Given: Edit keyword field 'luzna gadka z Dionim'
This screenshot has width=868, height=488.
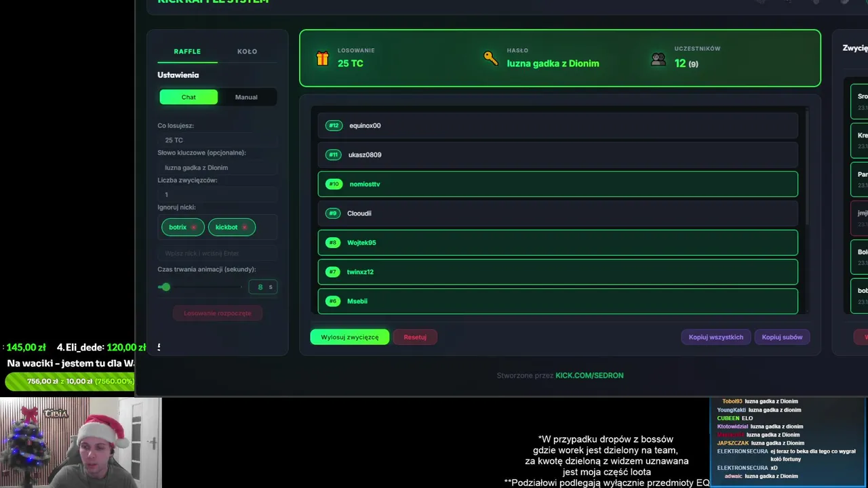Looking at the screenshot, I should click(x=218, y=167).
